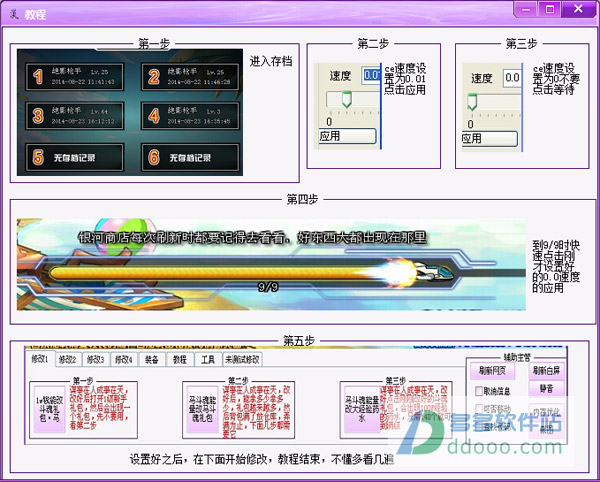
Task: Click 应用 button in the 第三步 panel
Action: (489, 138)
